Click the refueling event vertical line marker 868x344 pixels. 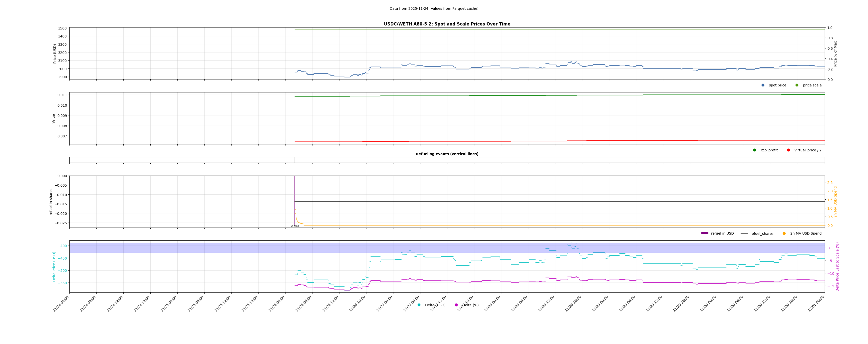click(x=295, y=160)
